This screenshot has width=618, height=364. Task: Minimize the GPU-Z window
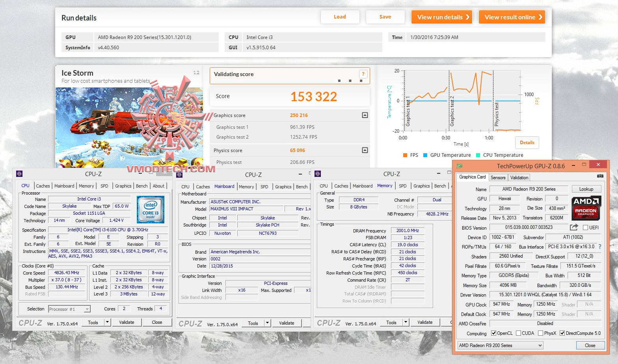pos(573,165)
